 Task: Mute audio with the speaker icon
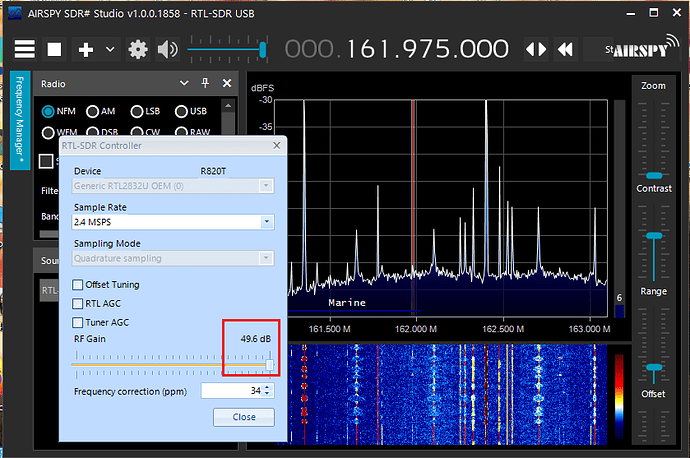click(x=168, y=49)
